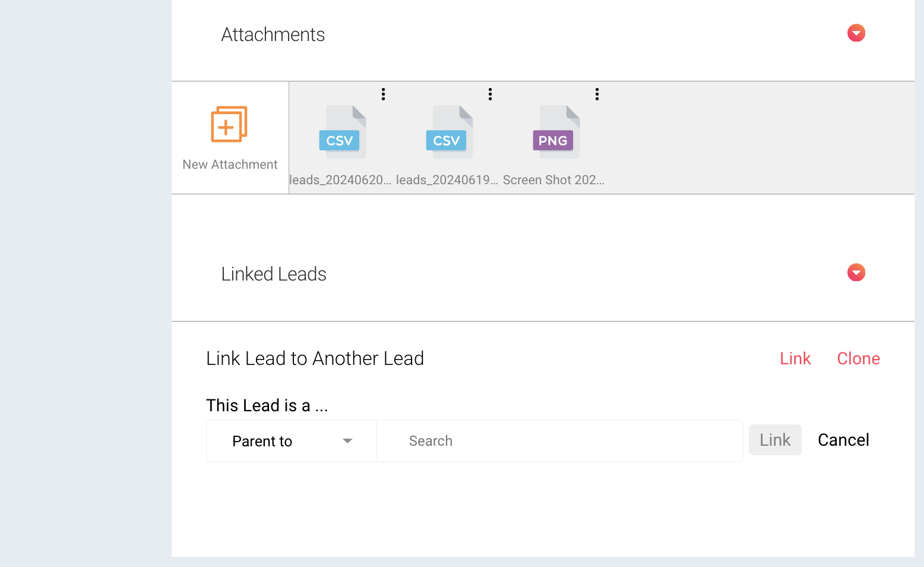This screenshot has height=567, width=924.
Task: Switch to the Link option
Action: point(795,358)
